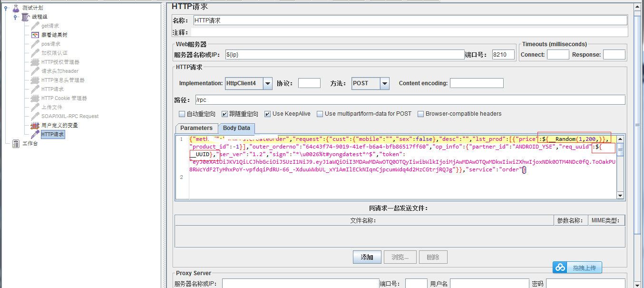
Task: Click the 工作台 clipboard icon
Action: coord(16,143)
